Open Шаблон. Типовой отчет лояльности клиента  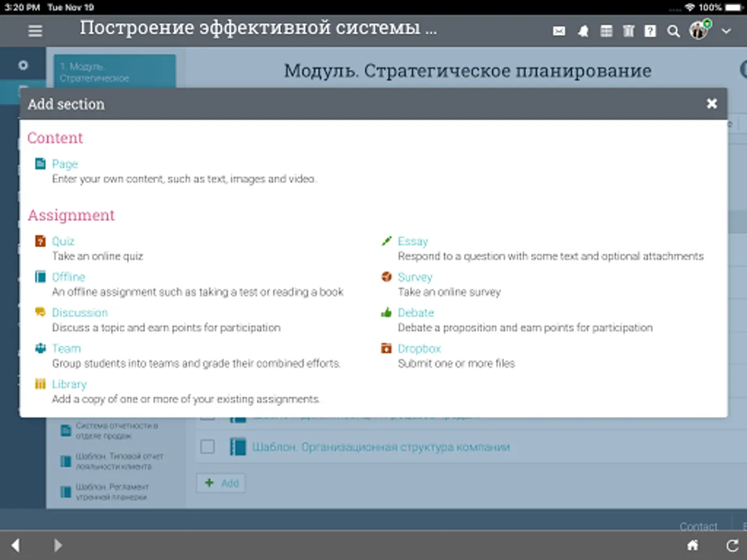click(120, 461)
